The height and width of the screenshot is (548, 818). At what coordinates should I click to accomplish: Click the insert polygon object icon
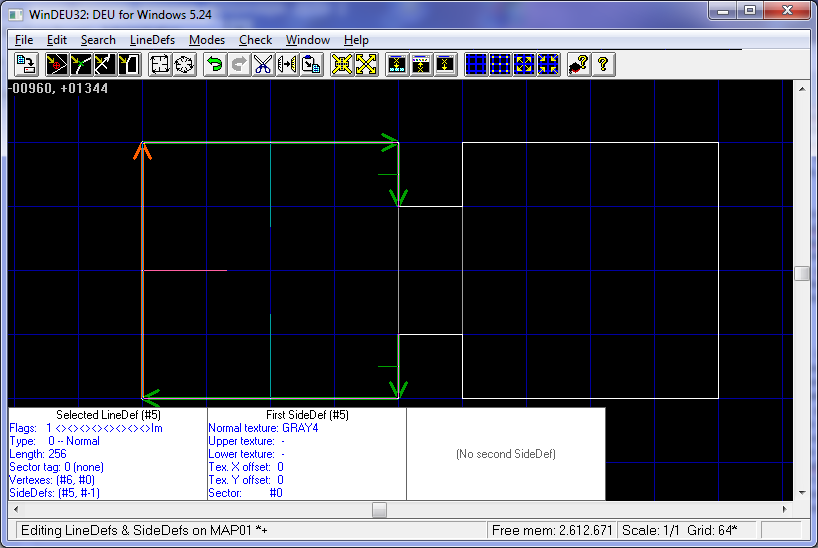(184, 65)
